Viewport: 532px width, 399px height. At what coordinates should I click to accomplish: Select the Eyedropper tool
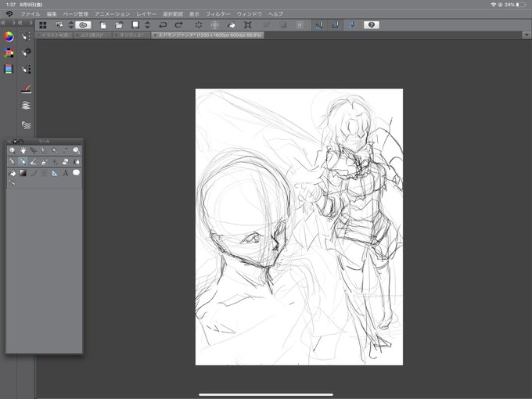click(66, 150)
